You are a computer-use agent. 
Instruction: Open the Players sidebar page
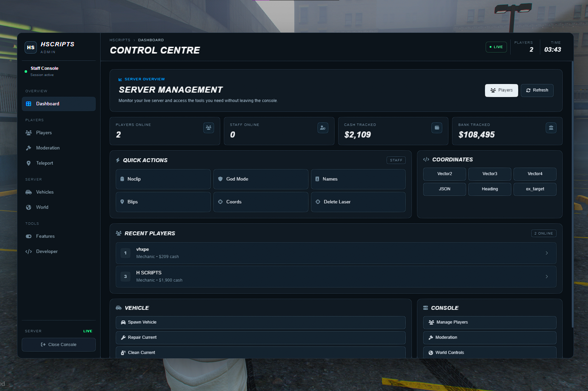(x=59, y=133)
